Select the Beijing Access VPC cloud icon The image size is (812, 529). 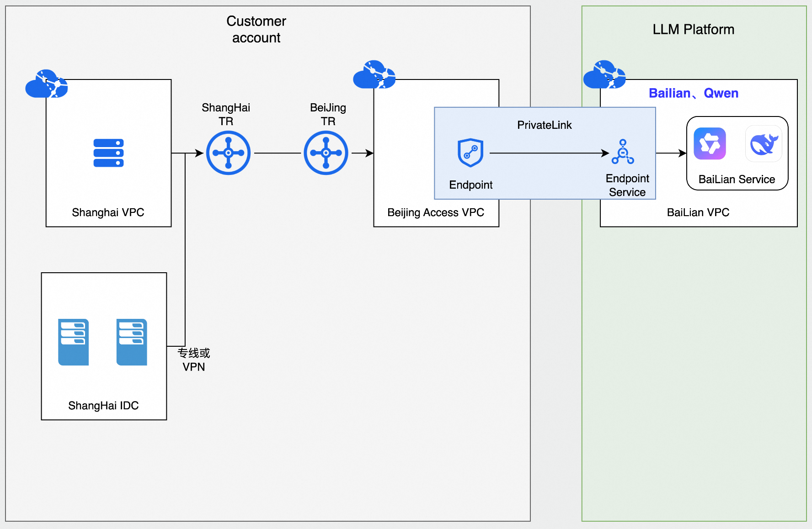tap(374, 74)
